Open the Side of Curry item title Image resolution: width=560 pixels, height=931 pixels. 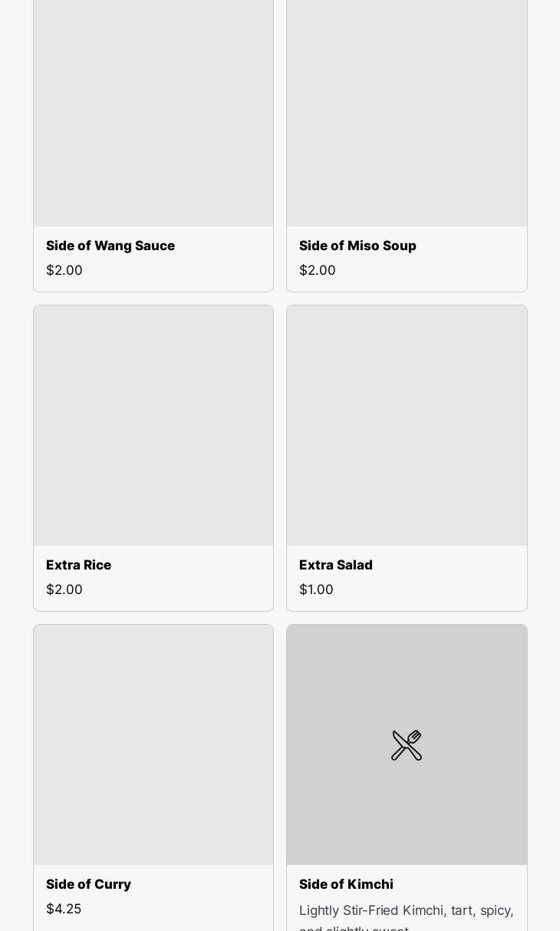(x=88, y=884)
